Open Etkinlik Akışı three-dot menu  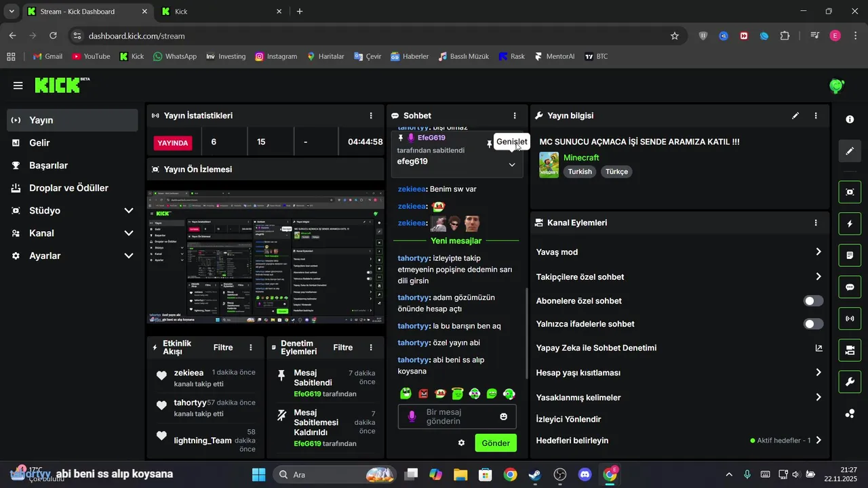[251, 348]
